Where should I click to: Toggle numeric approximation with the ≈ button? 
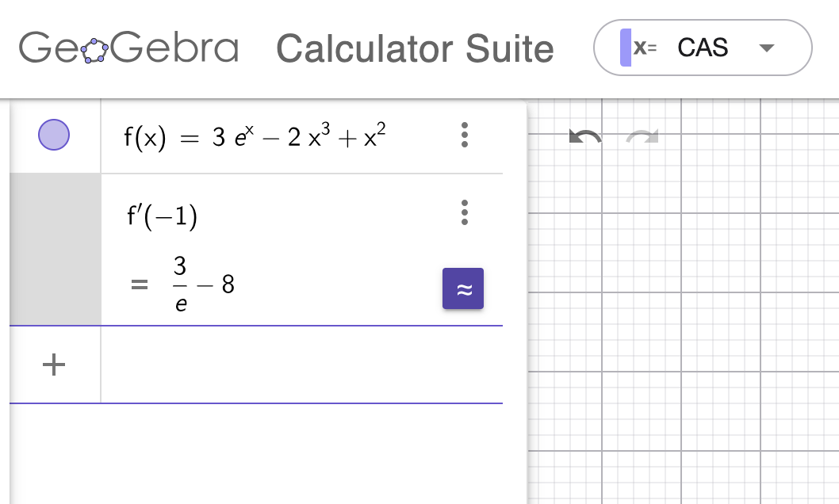click(463, 289)
